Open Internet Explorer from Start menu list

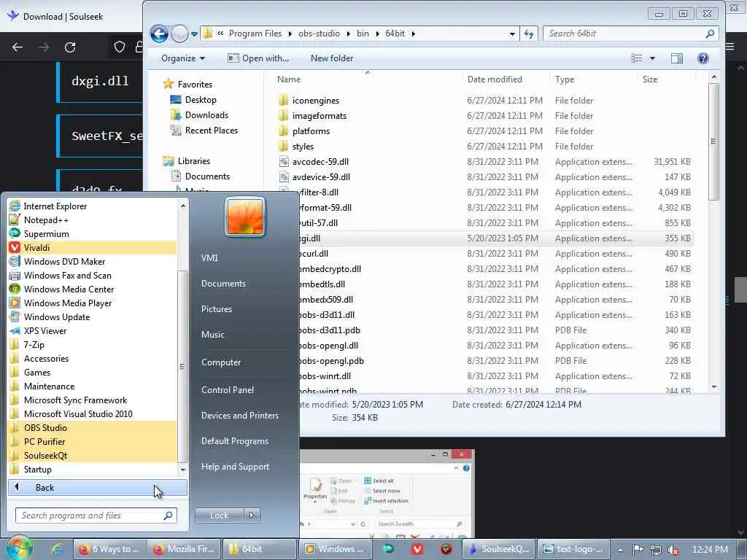[x=93, y=206]
